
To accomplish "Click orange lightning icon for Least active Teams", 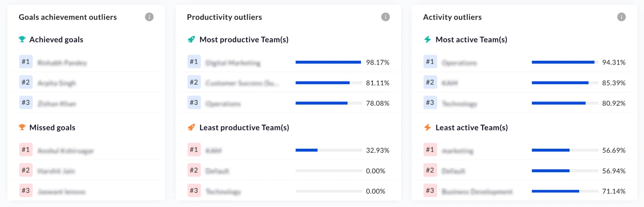I will [428, 127].
